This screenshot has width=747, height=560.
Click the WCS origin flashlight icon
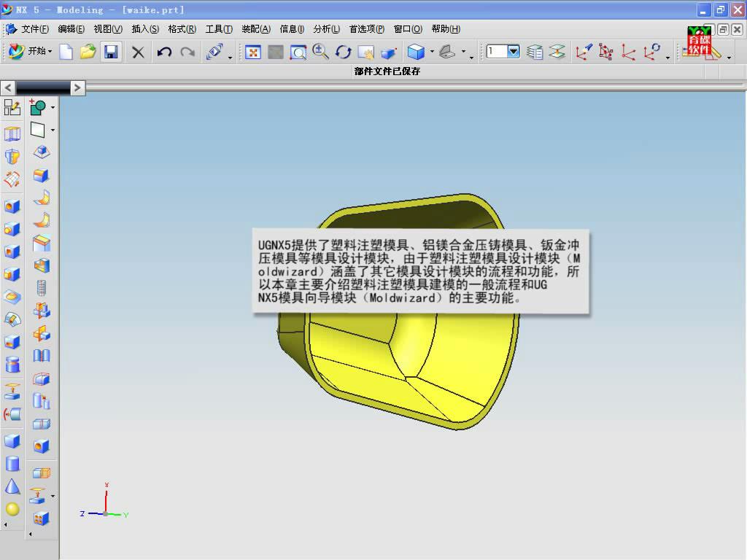pos(584,52)
